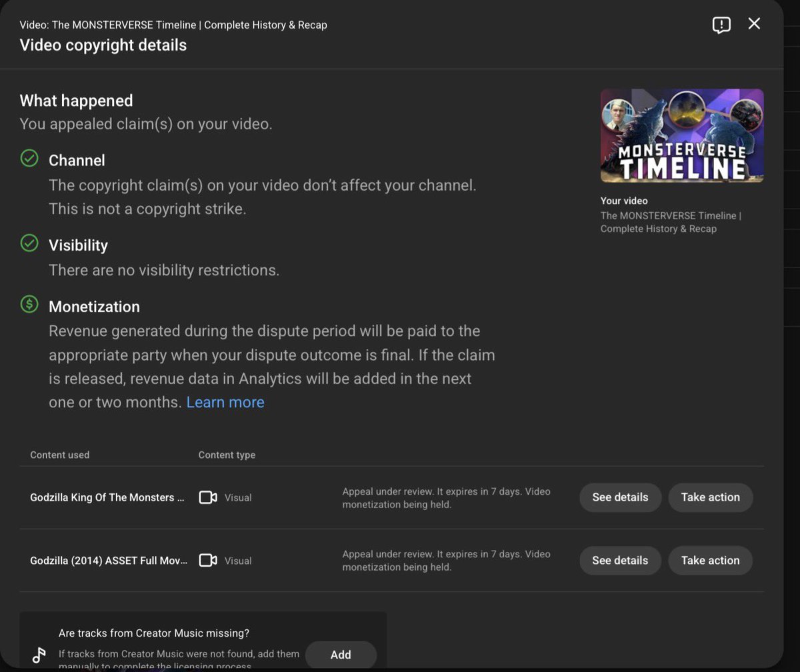Click 'This is not a copyright strike.' text
The image size is (800, 672).
pyautogui.click(x=147, y=209)
